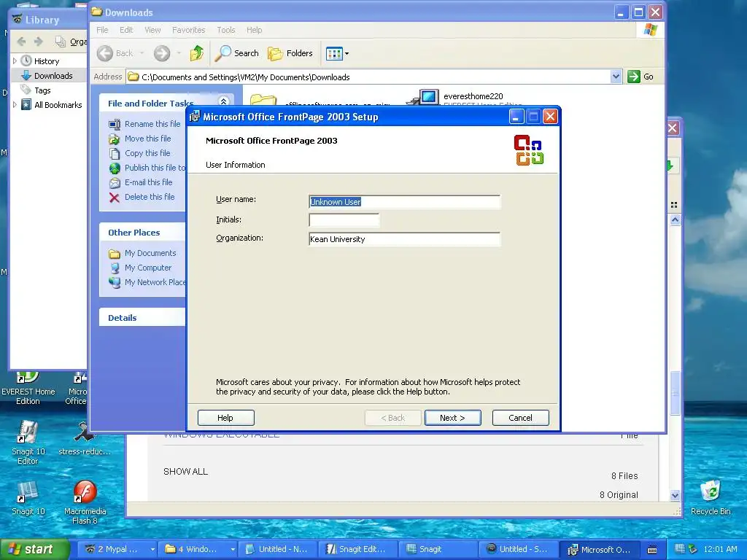Click the Other Places panel header

[142, 233]
